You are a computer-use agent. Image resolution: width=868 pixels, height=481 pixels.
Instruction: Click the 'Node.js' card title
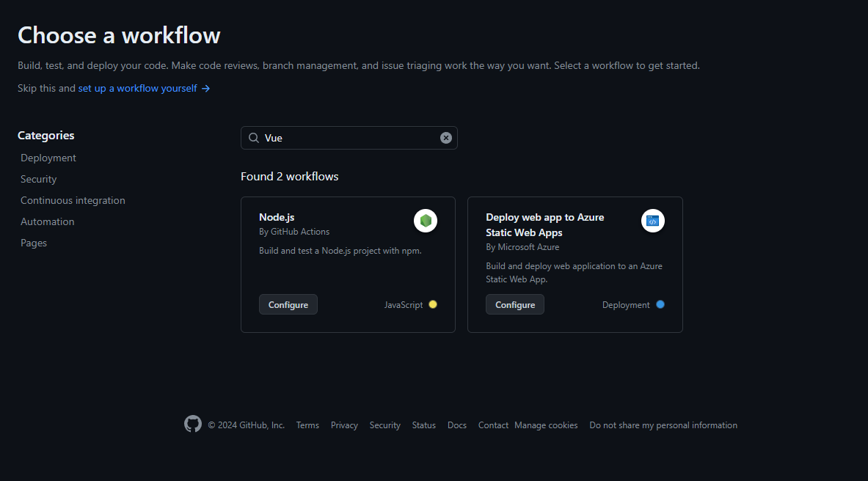[276, 217]
